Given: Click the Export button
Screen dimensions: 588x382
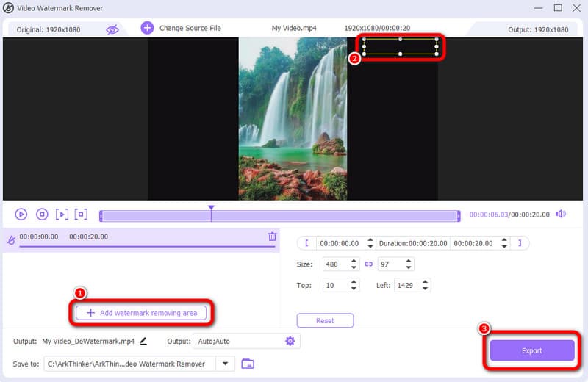Looking at the screenshot, I should pos(531,350).
